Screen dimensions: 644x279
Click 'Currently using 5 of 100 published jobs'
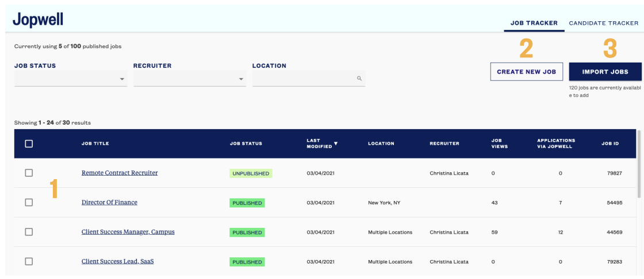pos(68,46)
